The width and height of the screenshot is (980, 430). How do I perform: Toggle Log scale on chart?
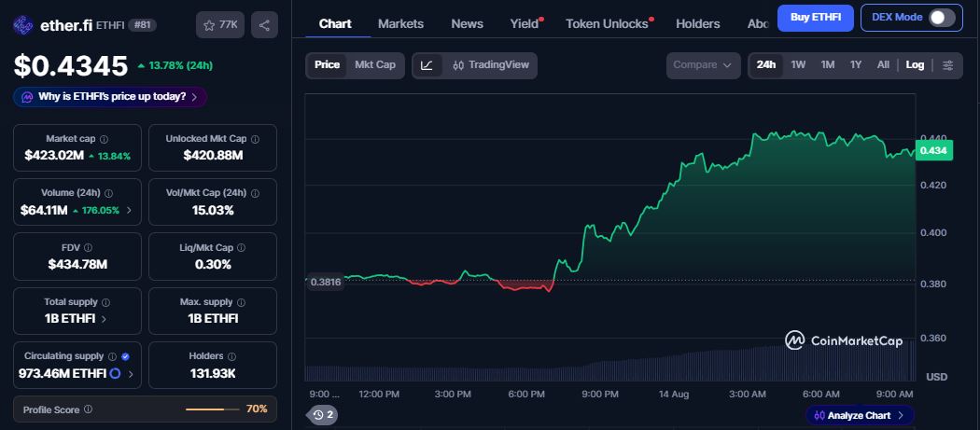pyautogui.click(x=915, y=65)
